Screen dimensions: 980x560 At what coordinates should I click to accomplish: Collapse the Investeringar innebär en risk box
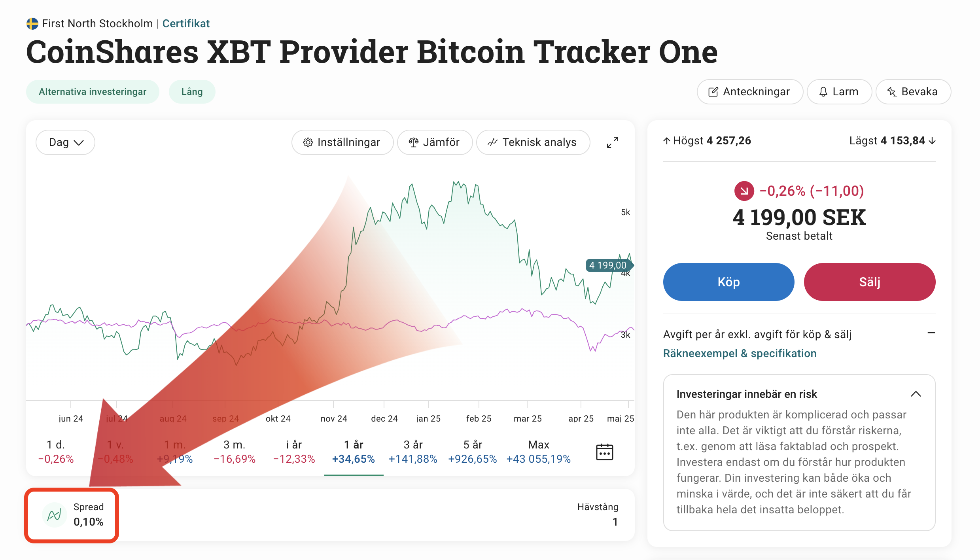pos(916,394)
